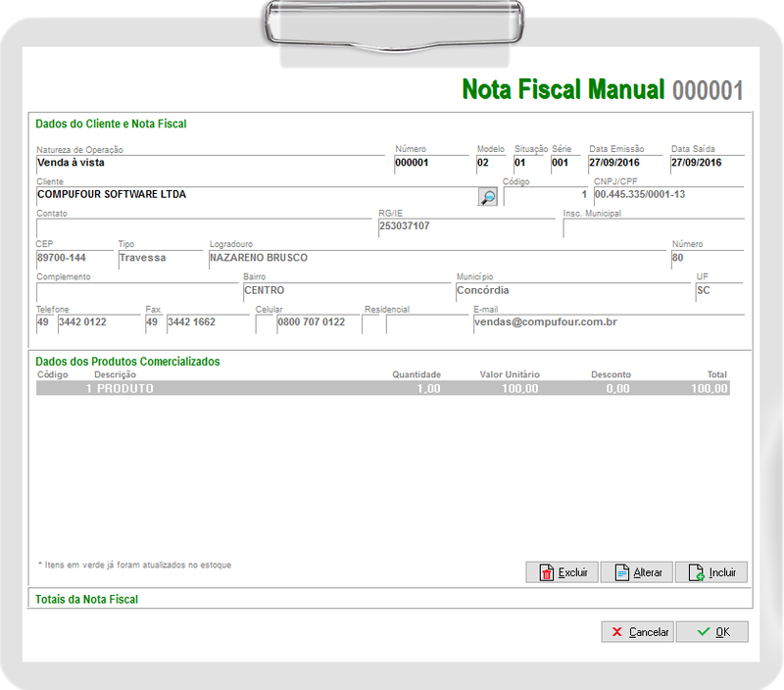Image resolution: width=784 pixels, height=690 pixels.
Task: Confirm the invoice with the OK button
Action: pos(711,632)
